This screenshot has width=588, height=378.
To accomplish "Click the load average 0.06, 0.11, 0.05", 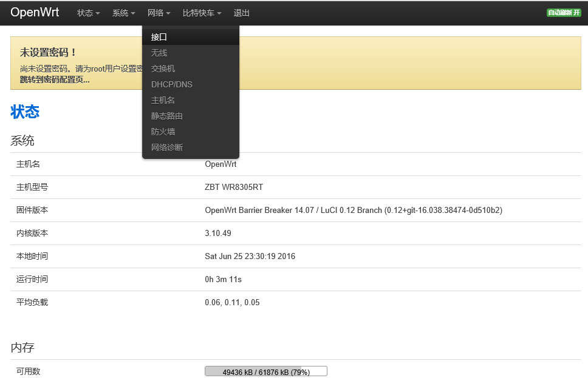I will pyautogui.click(x=232, y=302).
